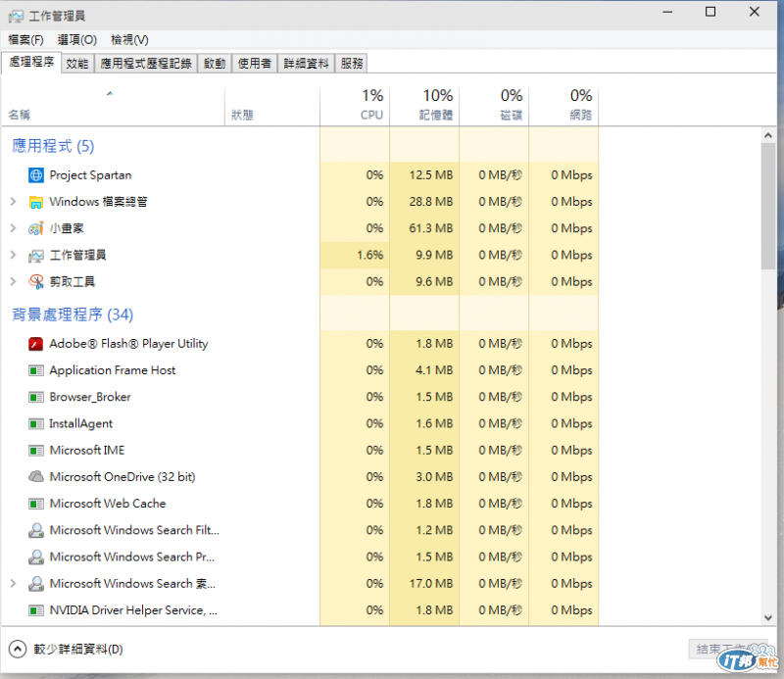Click the Windows 檔案總管 folder icon

[36, 202]
